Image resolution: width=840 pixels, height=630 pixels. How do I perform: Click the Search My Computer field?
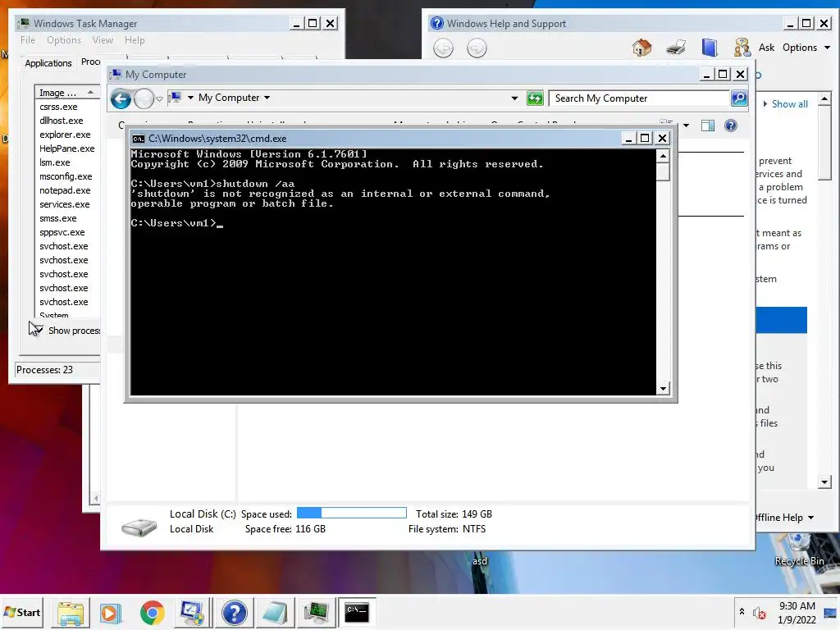640,98
